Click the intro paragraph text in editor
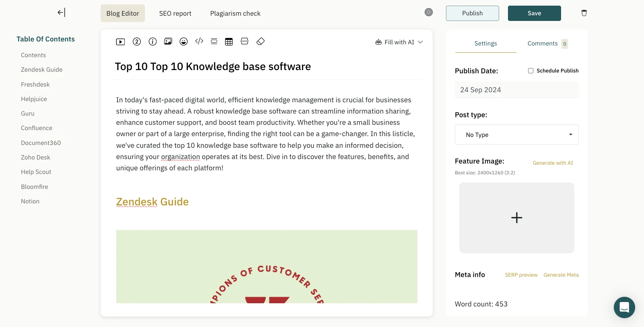The width and height of the screenshot is (644, 327). tap(266, 134)
